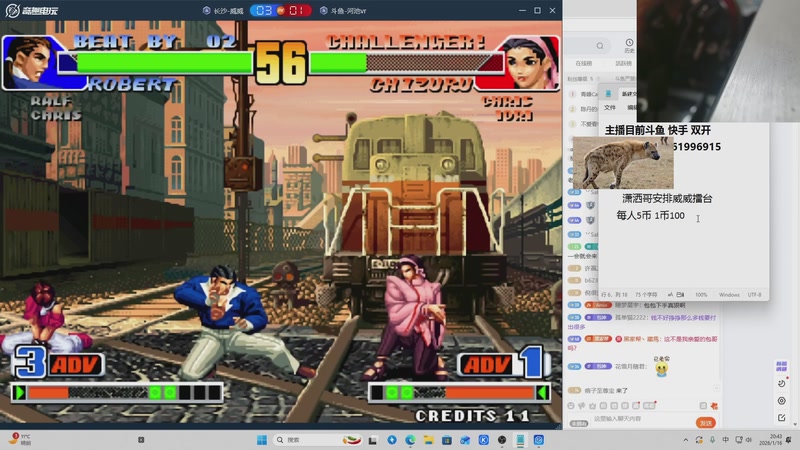Open the notification bell in system tray
The width and height of the screenshot is (800, 450).
790,440
